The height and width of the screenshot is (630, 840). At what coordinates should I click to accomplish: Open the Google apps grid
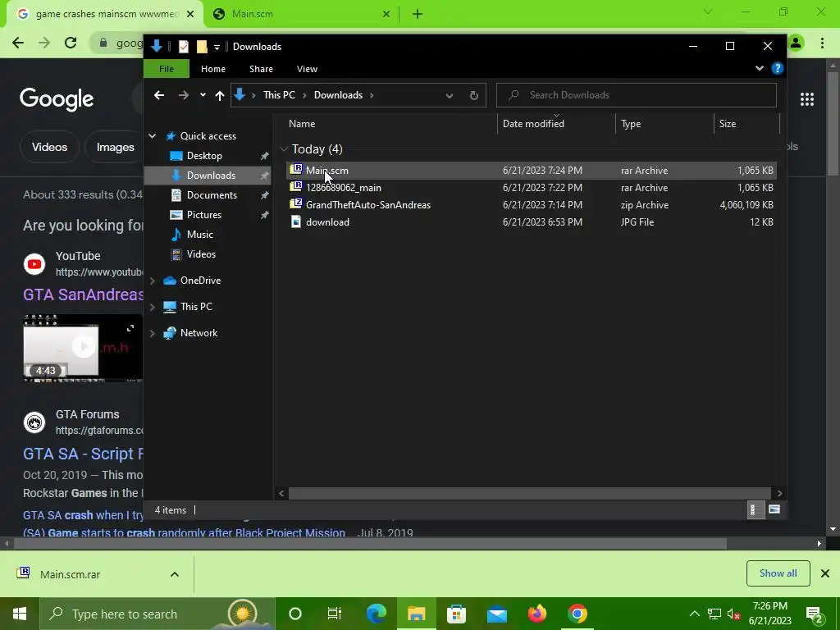[807, 99]
